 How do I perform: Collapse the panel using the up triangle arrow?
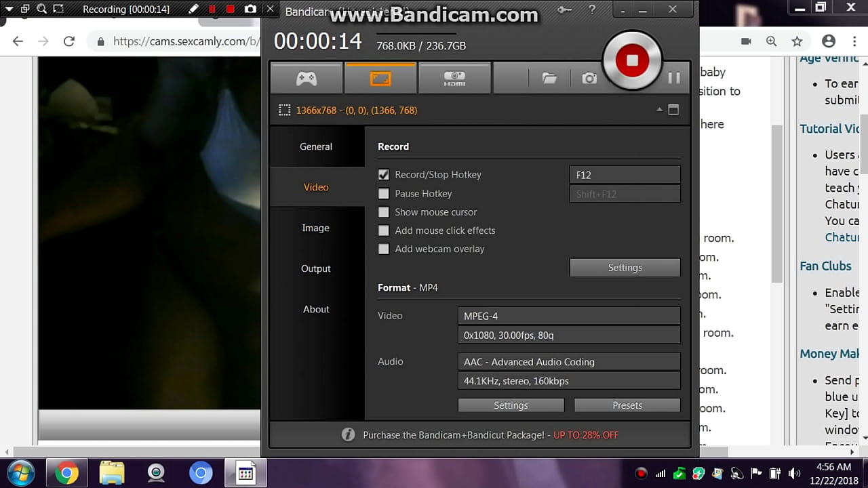(x=659, y=110)
